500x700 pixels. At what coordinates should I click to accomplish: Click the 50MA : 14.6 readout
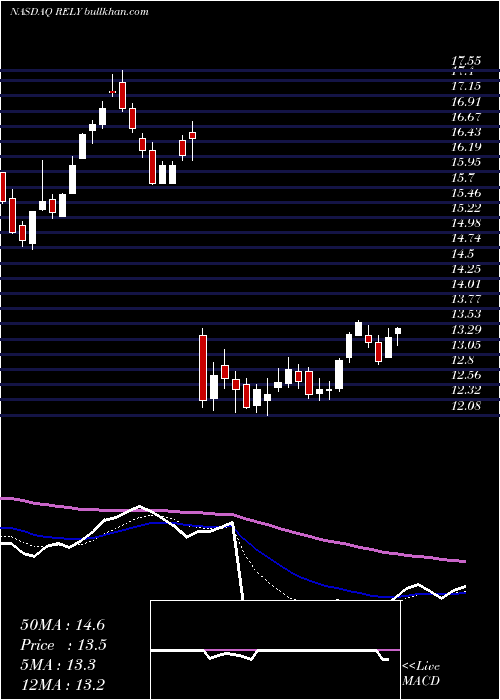coord(62,625)
